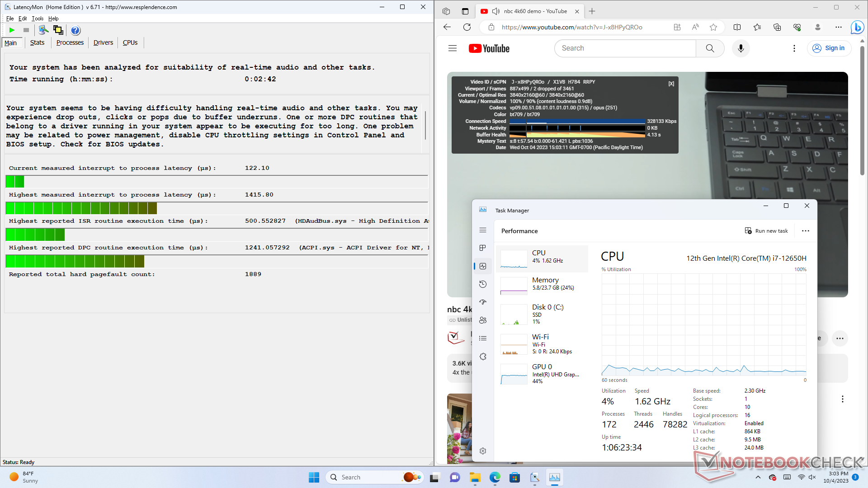This screenshot has width=868, height=488.
Task: Close the stats for nerds overlay
Action: tap(671, 84)
